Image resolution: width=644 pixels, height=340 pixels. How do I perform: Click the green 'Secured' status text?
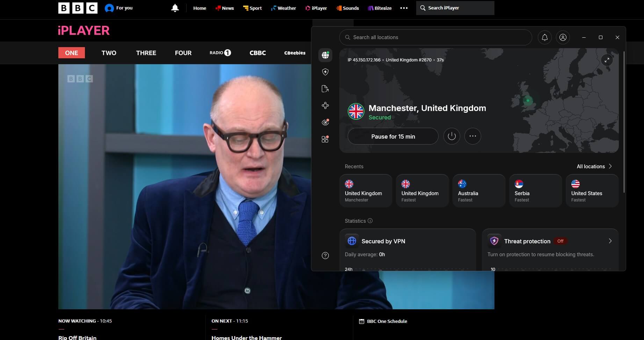coord(379,118)
